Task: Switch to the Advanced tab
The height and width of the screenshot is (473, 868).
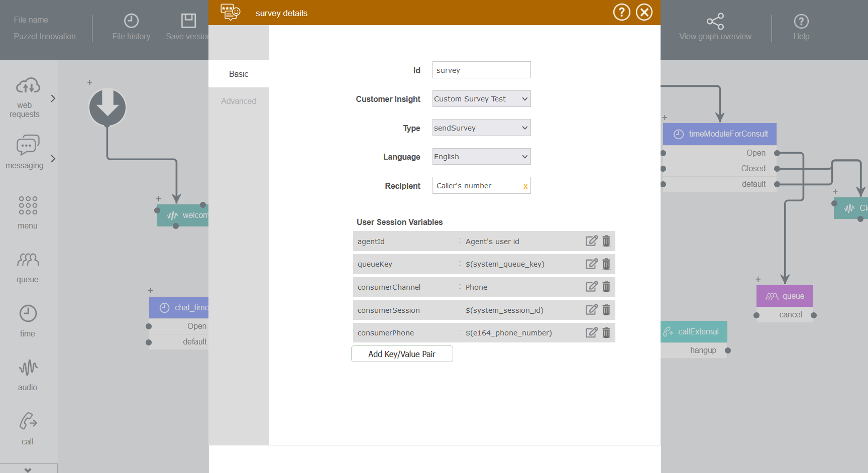Action: click(239, 101)
